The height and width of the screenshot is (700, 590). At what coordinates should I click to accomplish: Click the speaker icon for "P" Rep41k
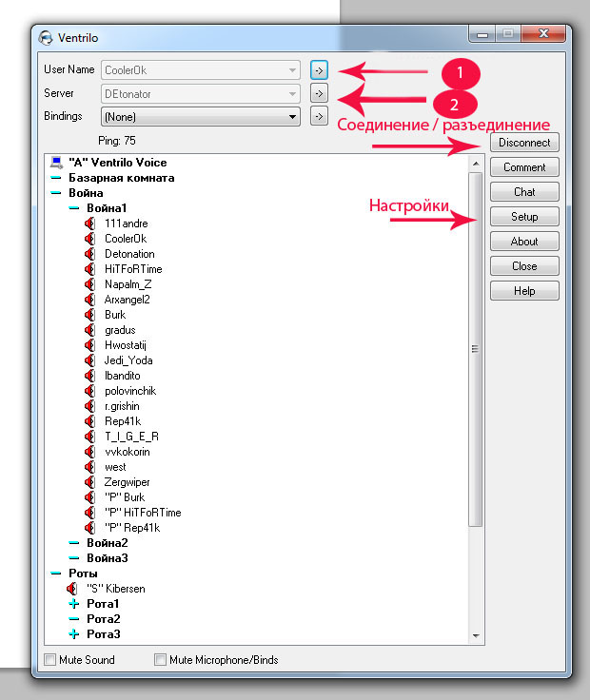click(89, 528)
